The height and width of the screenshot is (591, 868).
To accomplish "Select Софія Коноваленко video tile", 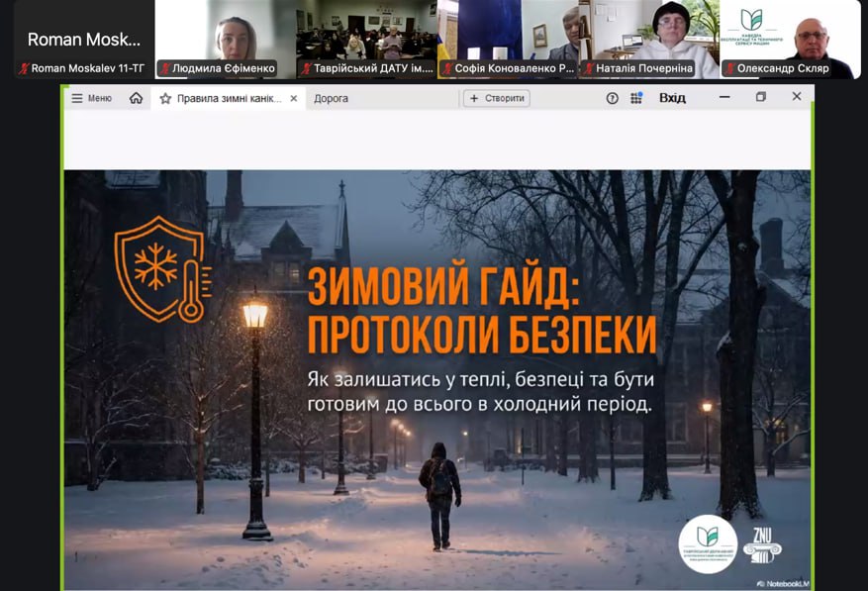I will pos(507,39).
